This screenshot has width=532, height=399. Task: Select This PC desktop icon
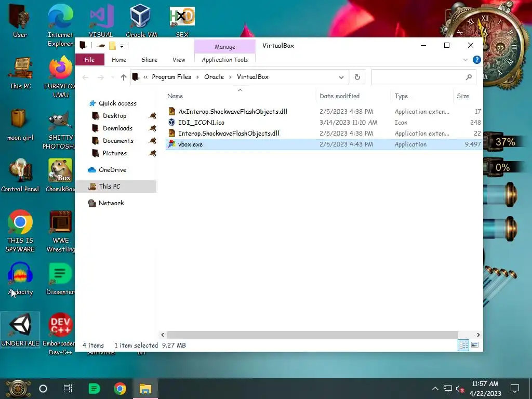point(20,73)
